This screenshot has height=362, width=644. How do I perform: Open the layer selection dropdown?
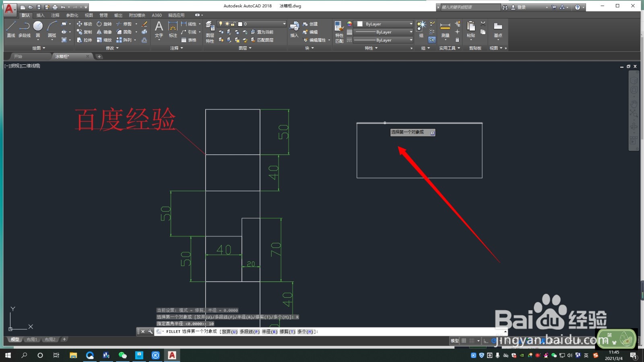tap(252, 24)
